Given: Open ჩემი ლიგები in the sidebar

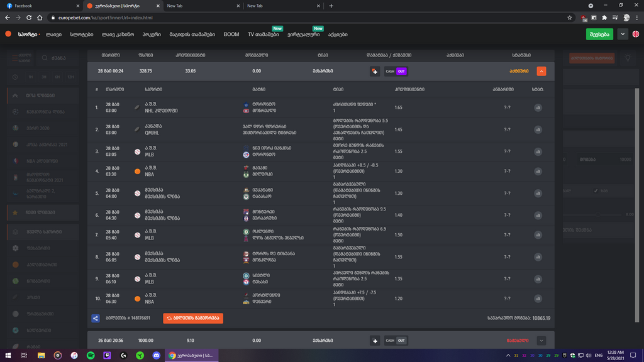Looking at the screenshot, I should [x=43, y=212].
